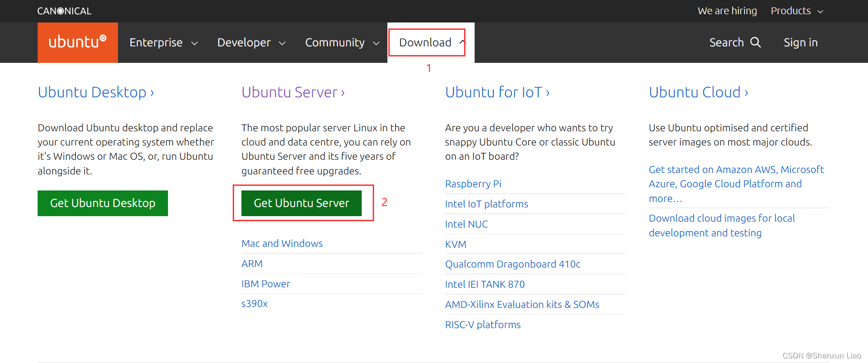Expand the Enterprise menu chevron

[x=195, y=43]
